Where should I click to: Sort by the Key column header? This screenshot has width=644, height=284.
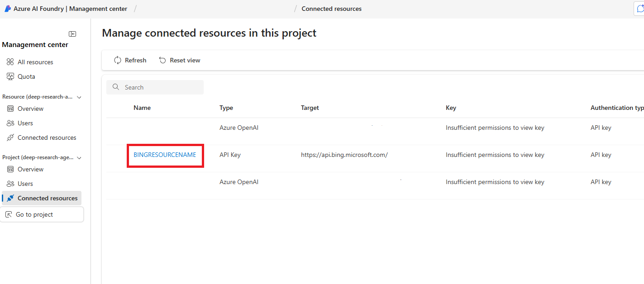coord(451,108)
